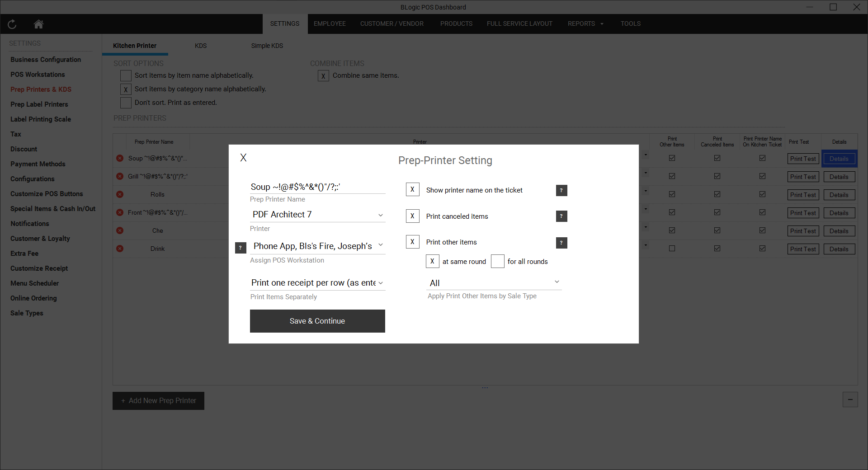The width and height of the screenshot is (868, 470).
Task: Open the PRODUCTS menu tab
Action: coord(456,24)
